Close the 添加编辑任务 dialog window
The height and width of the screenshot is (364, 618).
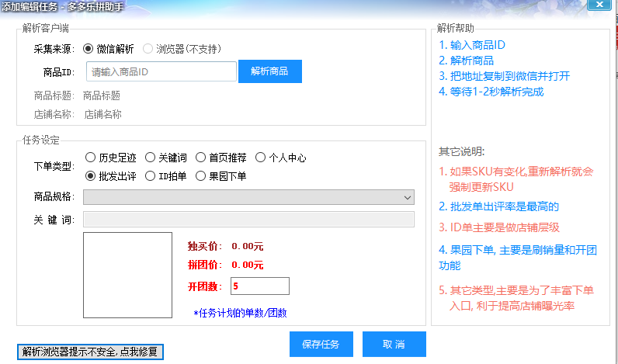coord(599,5)
